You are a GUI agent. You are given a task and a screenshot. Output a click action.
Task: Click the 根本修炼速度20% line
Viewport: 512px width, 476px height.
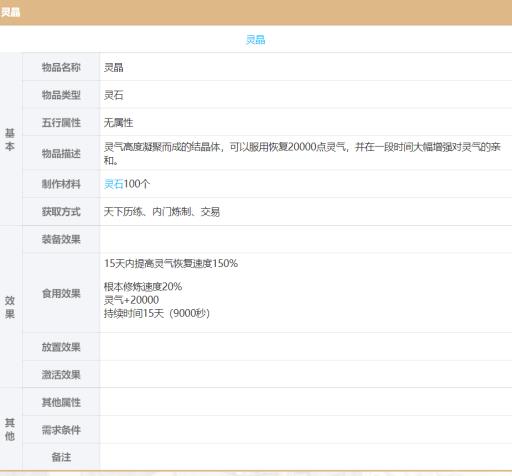143,286
